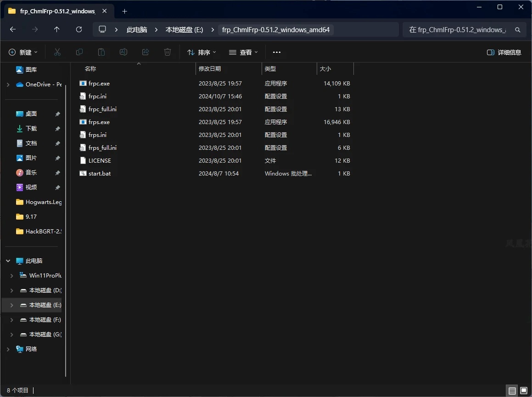Switch to details list view in status bar

click(x=512, y=391)
